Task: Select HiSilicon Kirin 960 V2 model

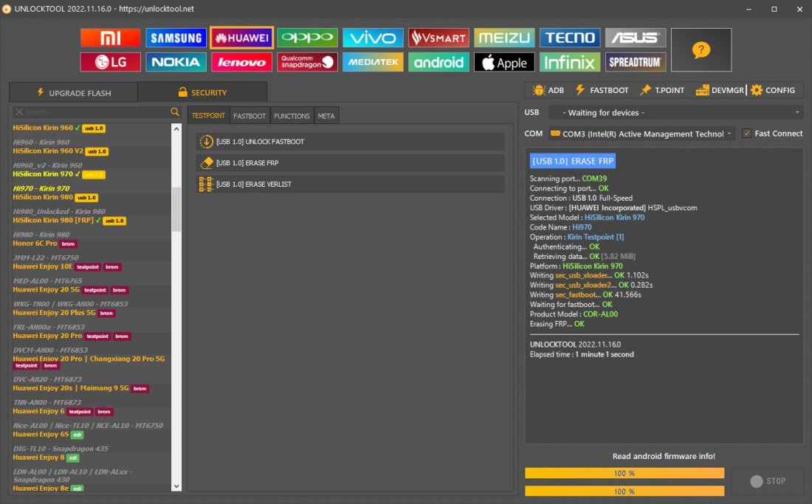Action: (48, 151)
